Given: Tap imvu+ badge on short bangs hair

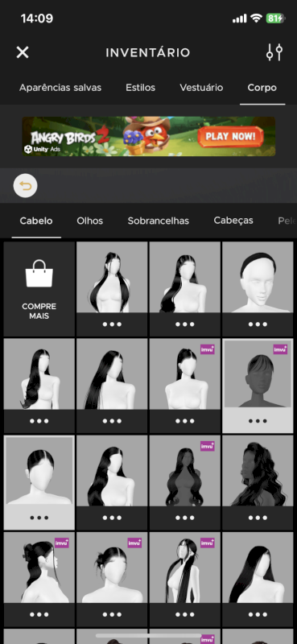Looking at the screenshot, I should point(280,349).
